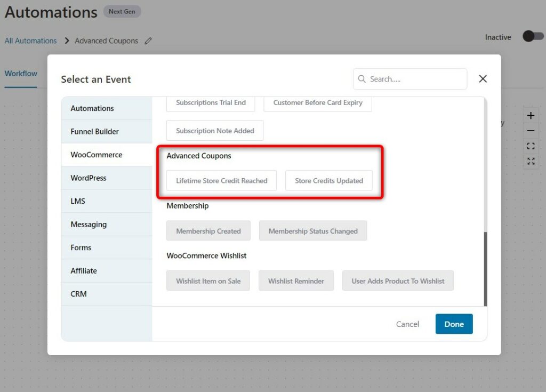Viewport: 546px width, 392px height.
Task: Choose Membership Status Changed event
Action: pyautogui.click(x=312, y=231)
